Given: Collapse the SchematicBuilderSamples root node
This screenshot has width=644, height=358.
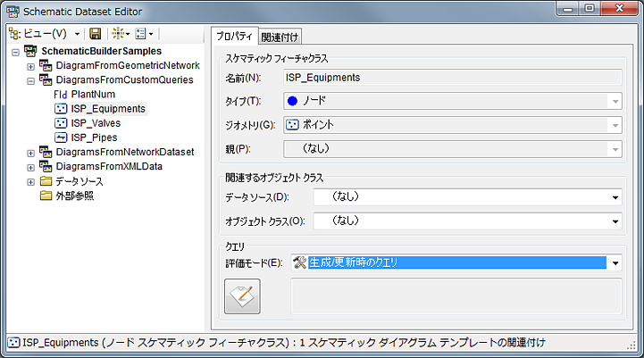Looking at the screenshot, I should pyautogui.click(x=15, y=52).
